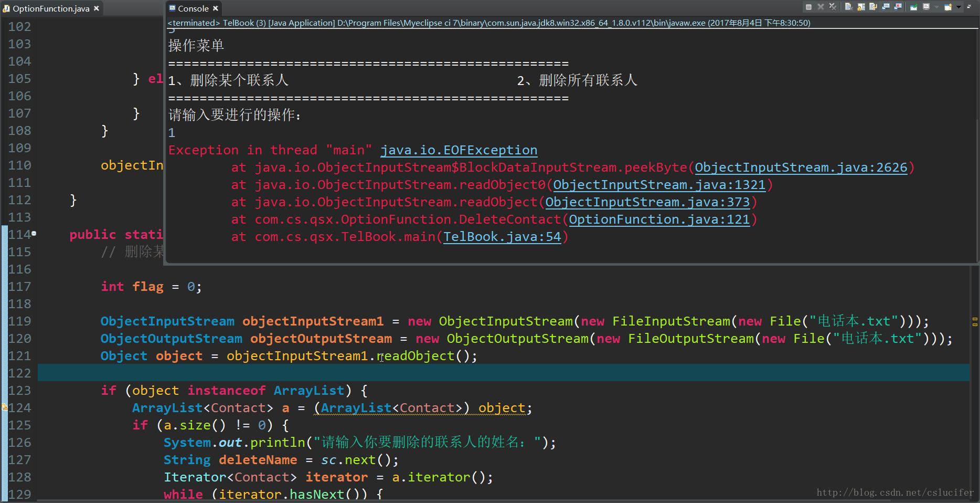Open the Open Console dropdown arrow
980x503 pixels.
[958, 7]
